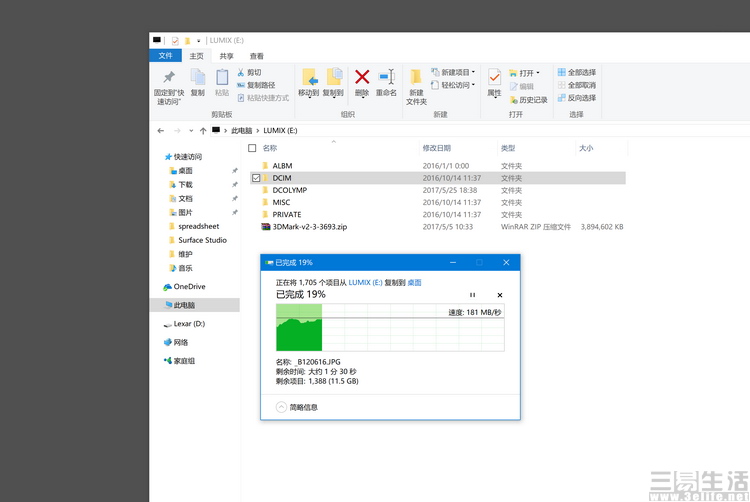Open Desktop in Quick access
Screen dimensions: 750x502
pyautogui.click(x=181, y=171)
